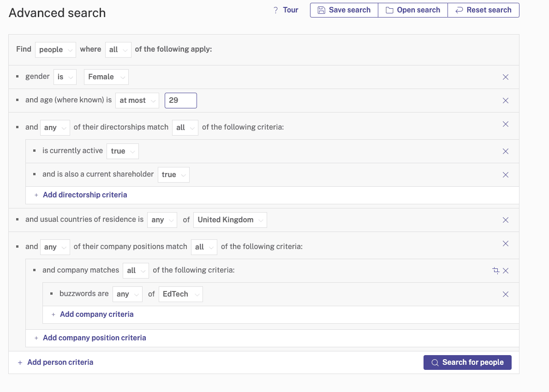The height and width of the screenshot is (392, 549).
Task: Click the 'gender' criterion label
Action: [x=37, y=76]
